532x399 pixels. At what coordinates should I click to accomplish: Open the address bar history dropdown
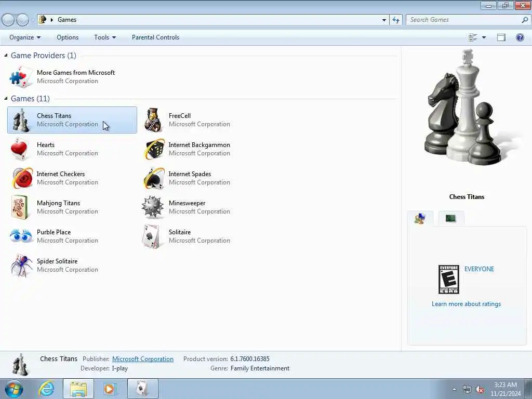384,20
